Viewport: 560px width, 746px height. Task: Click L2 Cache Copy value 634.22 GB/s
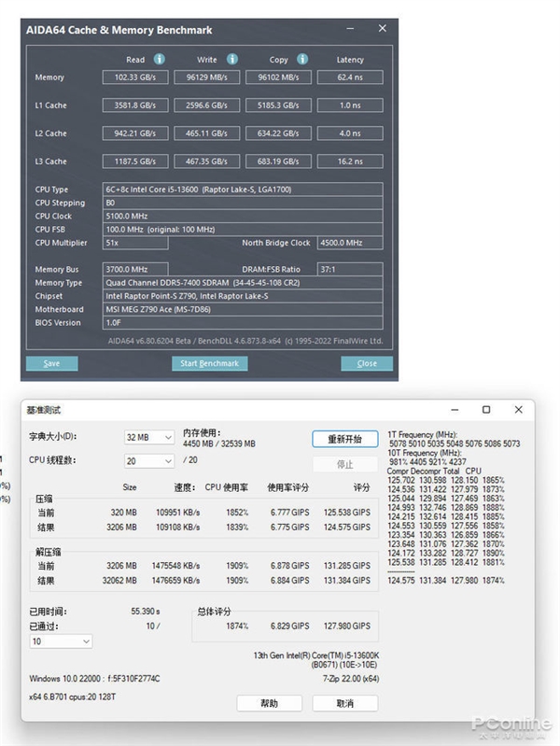[x=278, y=134]
